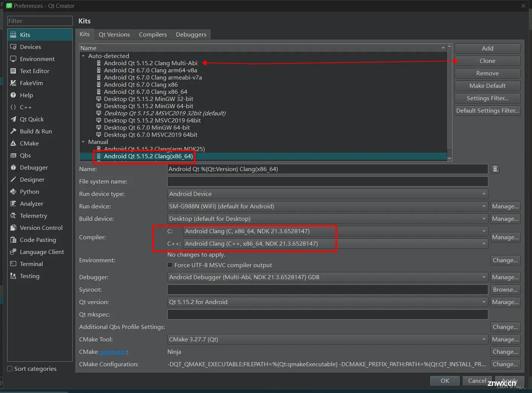Open the C compiler dropdown
Viewport: 532px width, 393px height.
click(x=335, y=231)
